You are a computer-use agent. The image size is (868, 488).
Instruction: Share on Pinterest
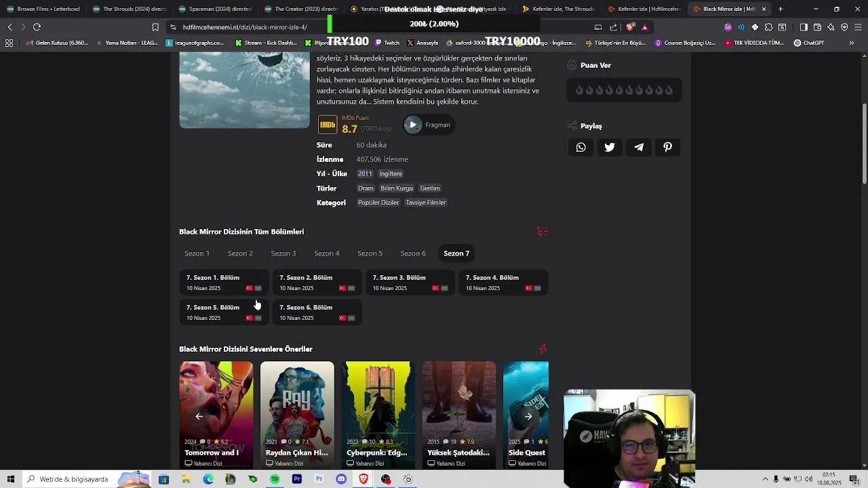coord(668,147)
